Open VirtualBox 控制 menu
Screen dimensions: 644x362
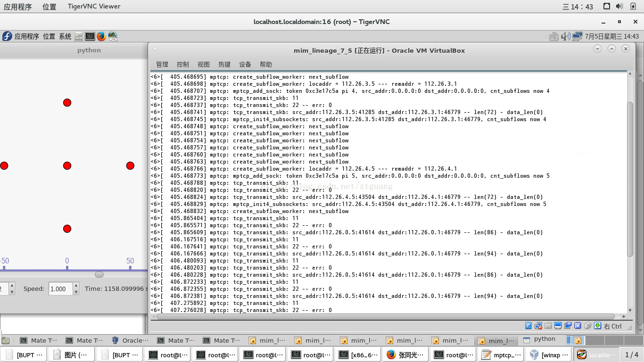click(x=183, y=65)
